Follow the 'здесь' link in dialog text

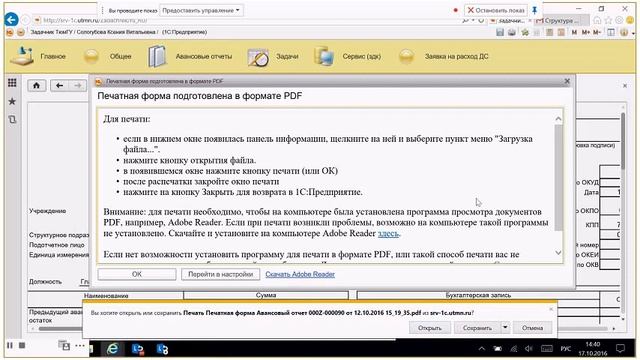pyautogui.click(x=388, y=233)
